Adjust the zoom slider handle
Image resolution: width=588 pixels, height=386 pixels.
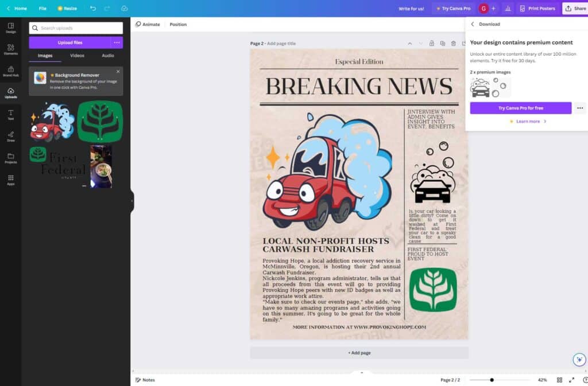coord(492,380)
